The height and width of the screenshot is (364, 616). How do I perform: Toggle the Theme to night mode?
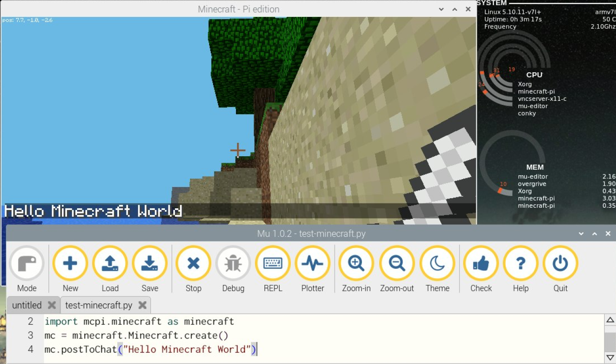pyautogui.click(x=437, y=269)
